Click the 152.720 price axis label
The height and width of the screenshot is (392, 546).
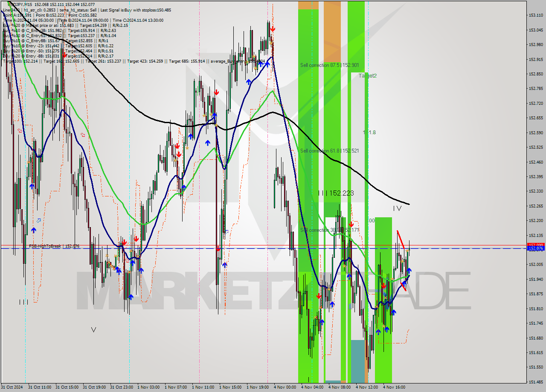(535, 103)
